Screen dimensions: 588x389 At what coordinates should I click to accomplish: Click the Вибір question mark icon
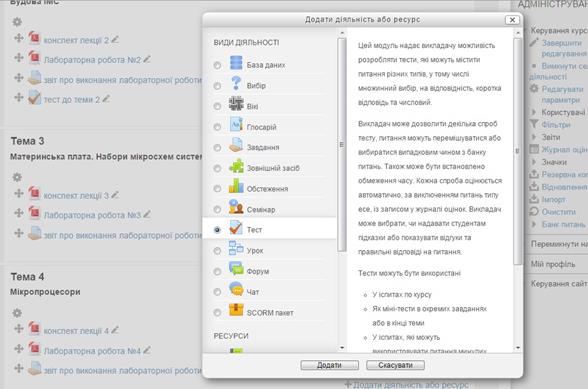pyautogui.click(x=236, y=83)
